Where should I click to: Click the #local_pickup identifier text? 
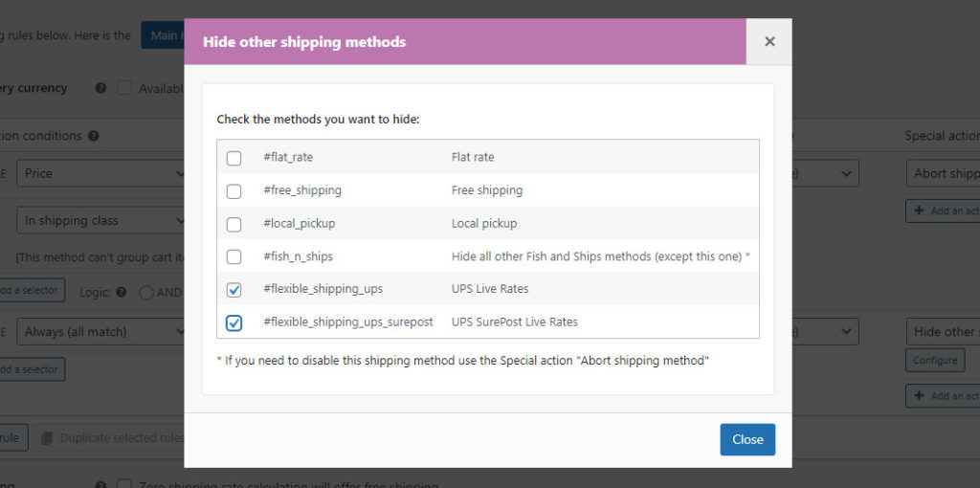tap(300, 223)
